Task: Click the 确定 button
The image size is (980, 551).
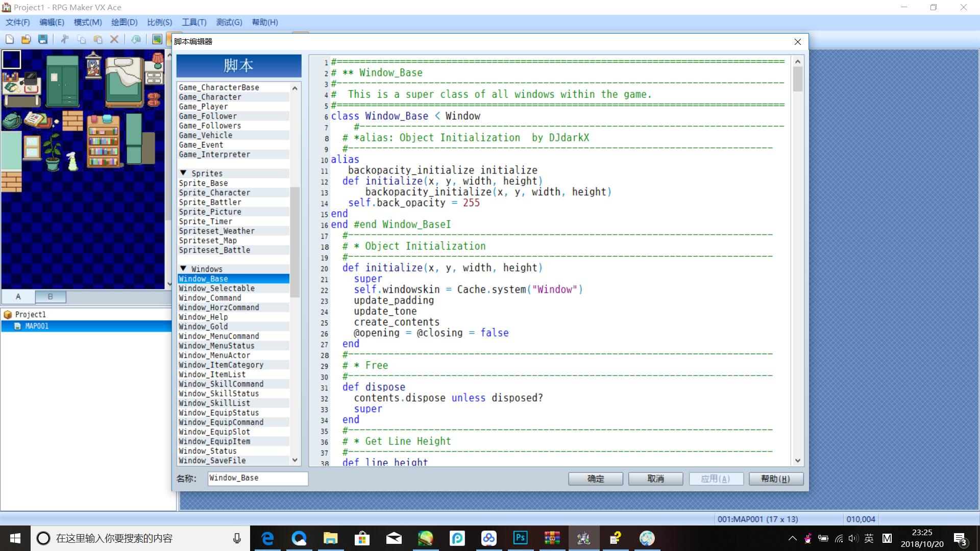Action: tap(596, 479)
